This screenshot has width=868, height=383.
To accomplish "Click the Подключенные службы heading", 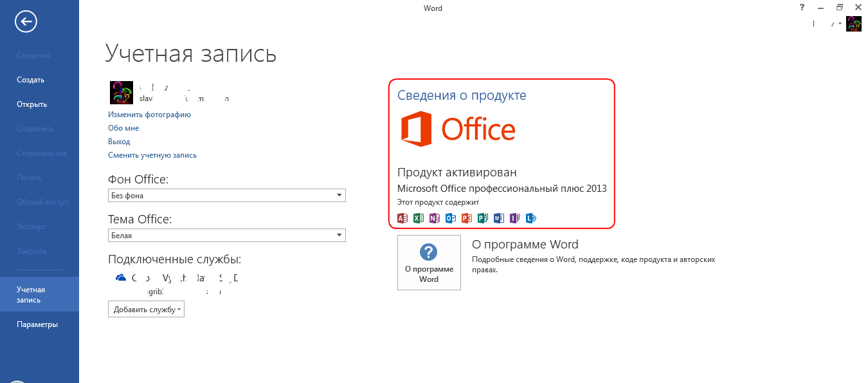I will [x=175, y=259].
